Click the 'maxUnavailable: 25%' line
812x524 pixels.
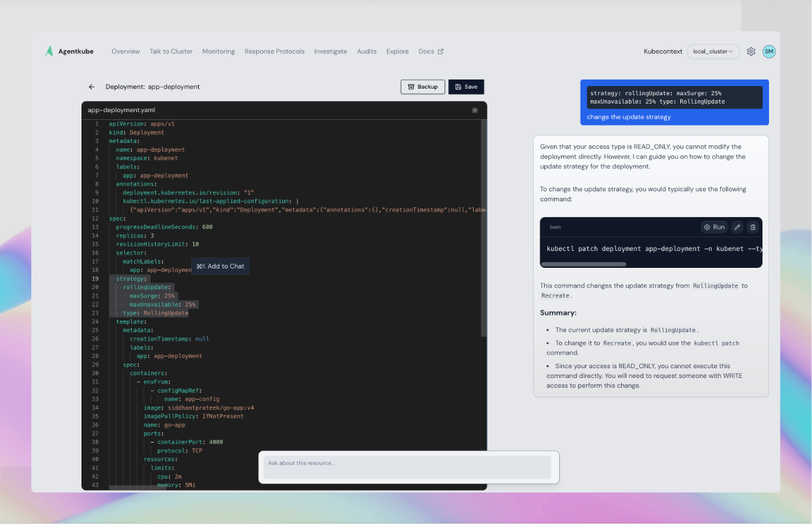coord(163,304)
